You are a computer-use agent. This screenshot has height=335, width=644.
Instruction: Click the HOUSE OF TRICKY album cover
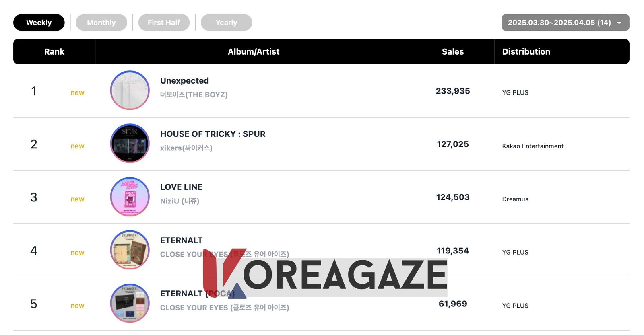pyautogui.click(x=130, y=143)
